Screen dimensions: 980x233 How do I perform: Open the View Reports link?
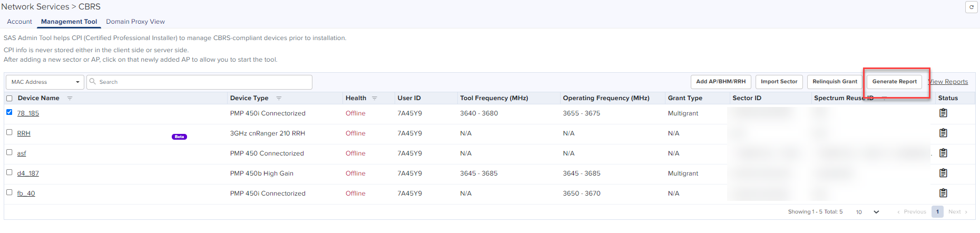coord(949,82)
